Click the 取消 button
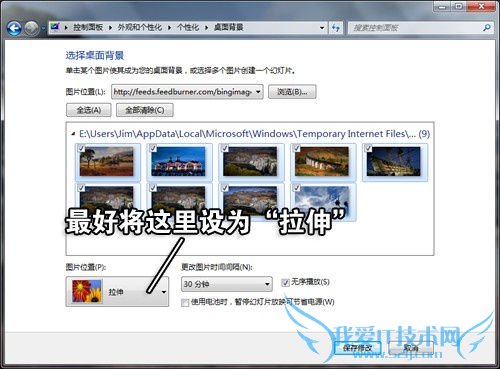Image resolution: width=500 pixels, height=369 pixels. (x=411, y=348)
